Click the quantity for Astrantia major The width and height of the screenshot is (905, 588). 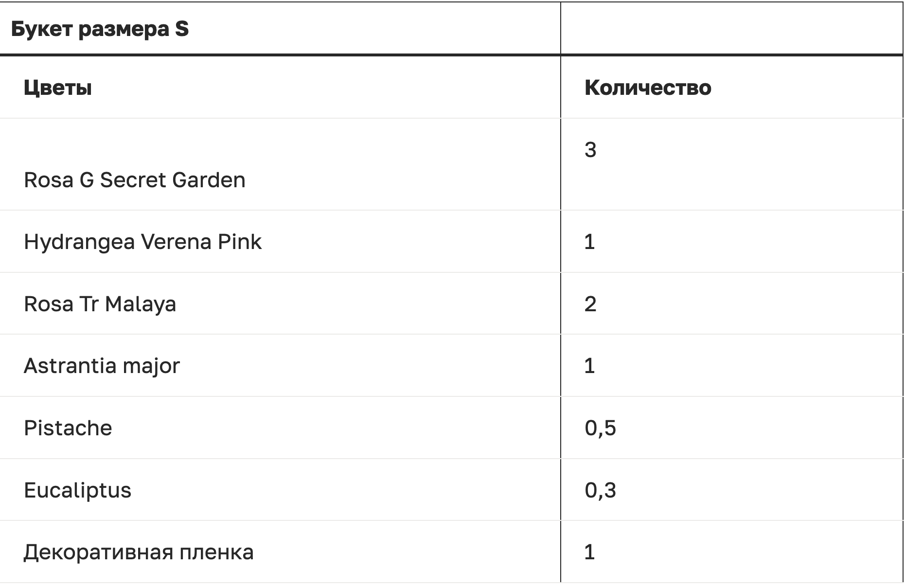(x=589, y=366)
